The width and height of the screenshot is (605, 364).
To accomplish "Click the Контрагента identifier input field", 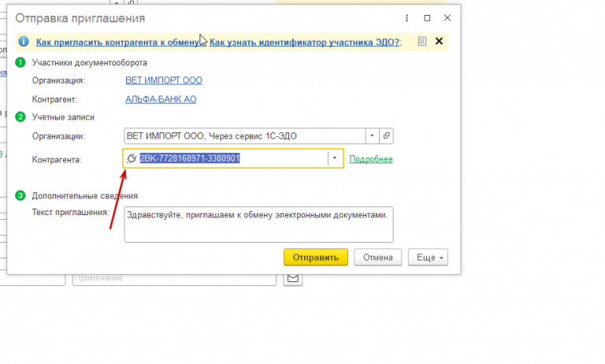I will 233,158.
